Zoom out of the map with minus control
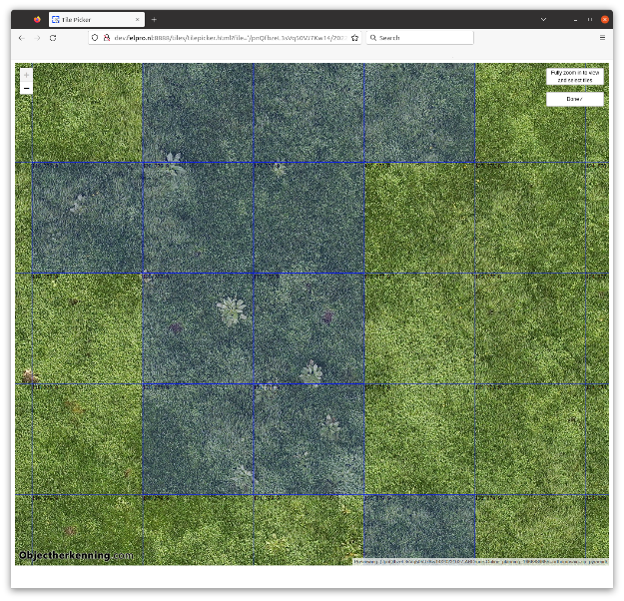Screen dimensions: 624x601 [x=26, y=89]
